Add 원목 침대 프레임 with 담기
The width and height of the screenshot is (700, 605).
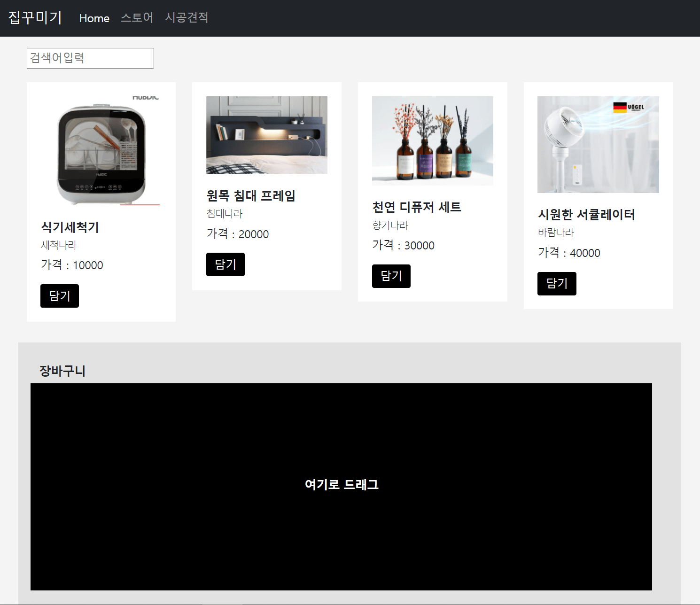(x=225, y=264)
